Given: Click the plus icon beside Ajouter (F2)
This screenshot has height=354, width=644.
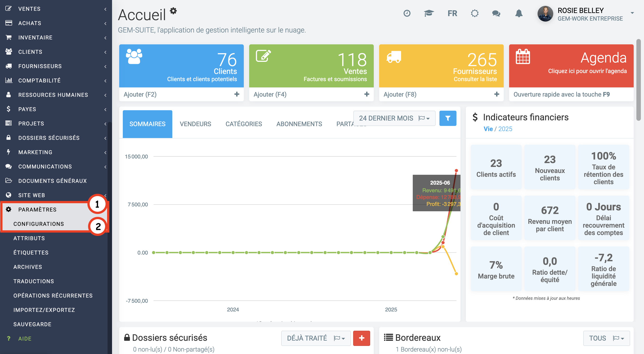Looking at the screenshot, I should [x=236, y=94].
